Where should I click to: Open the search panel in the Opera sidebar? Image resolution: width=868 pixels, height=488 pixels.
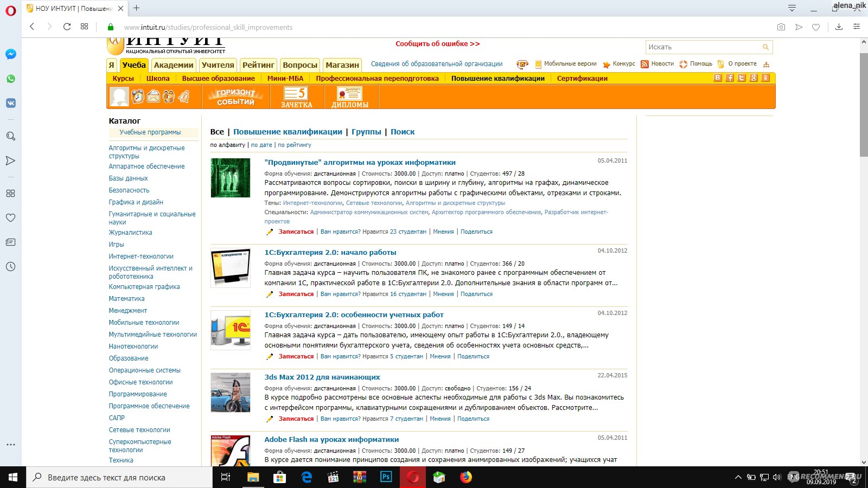[11, 136]
